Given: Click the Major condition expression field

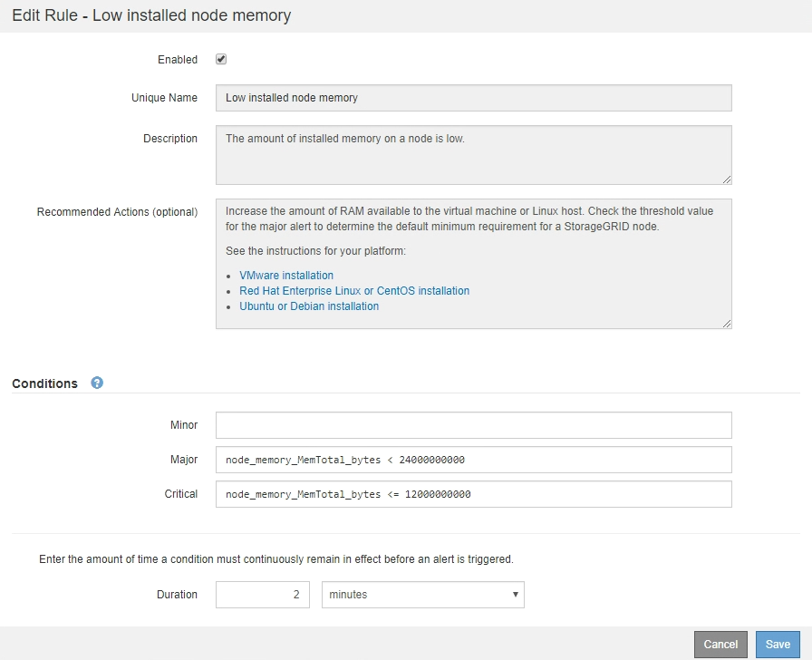Looking at the screenshot, I should 473,460.
